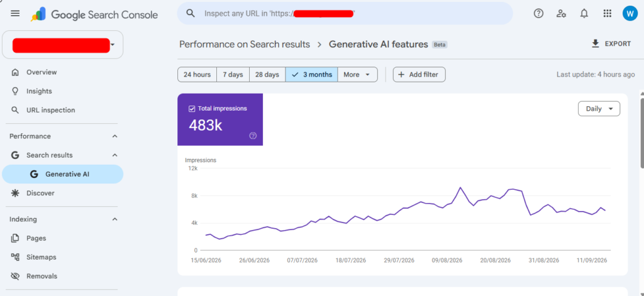Click the Google G icon beside Search results

(15, 155)
